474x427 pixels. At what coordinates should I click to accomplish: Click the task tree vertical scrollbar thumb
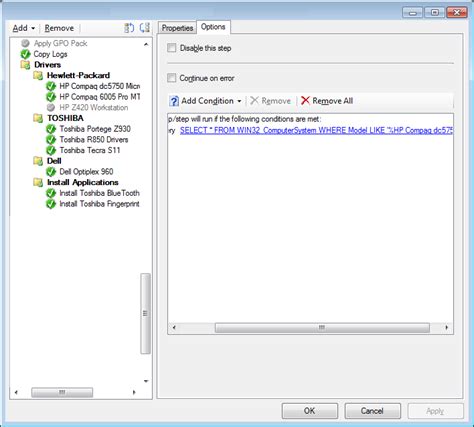pyautogui.click(x=145, y=313)
